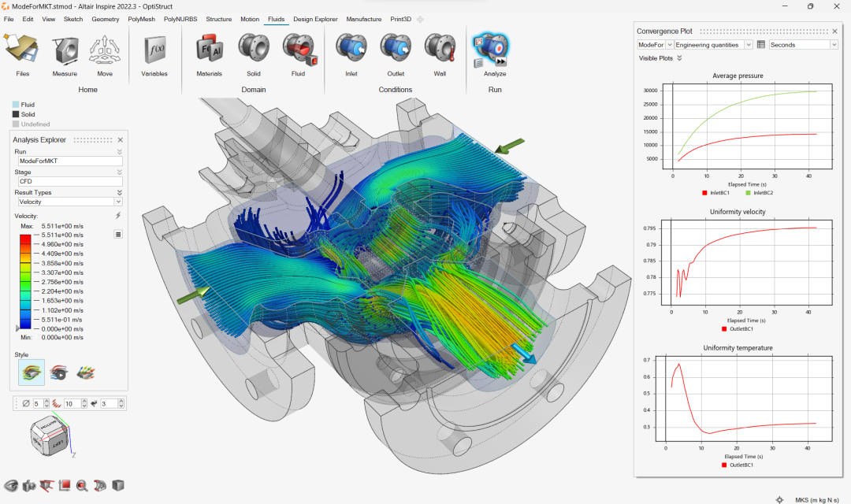Toggle the Solid legend entry

pos(24,114)
